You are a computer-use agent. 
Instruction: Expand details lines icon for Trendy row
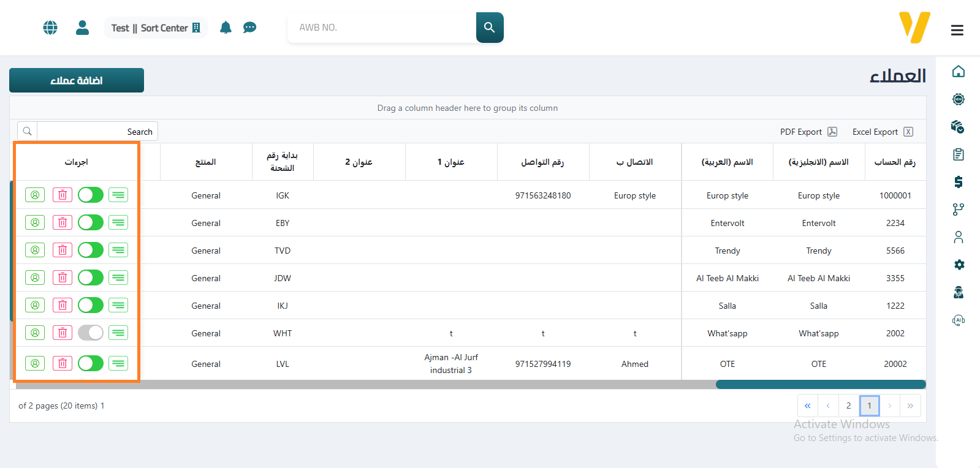118,250
